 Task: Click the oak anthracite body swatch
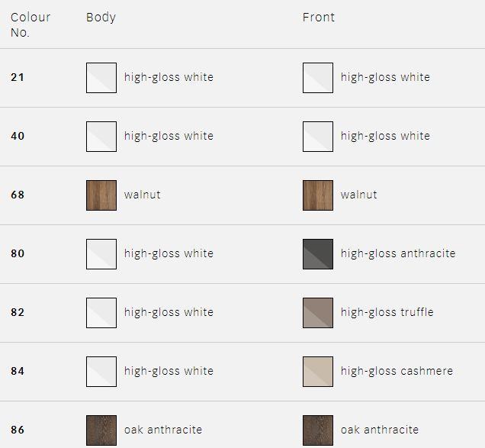click(101, 430)
